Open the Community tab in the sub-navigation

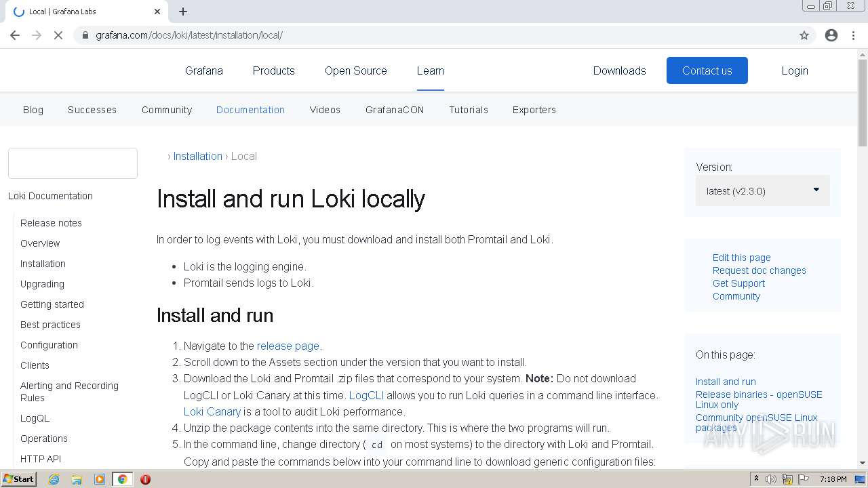coord(167,110)
